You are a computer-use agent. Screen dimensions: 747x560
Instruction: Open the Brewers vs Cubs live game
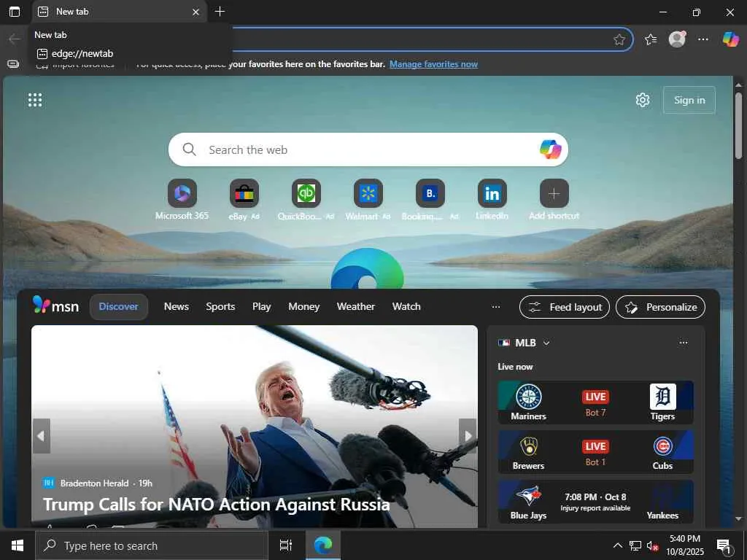[x=595, y=452]
